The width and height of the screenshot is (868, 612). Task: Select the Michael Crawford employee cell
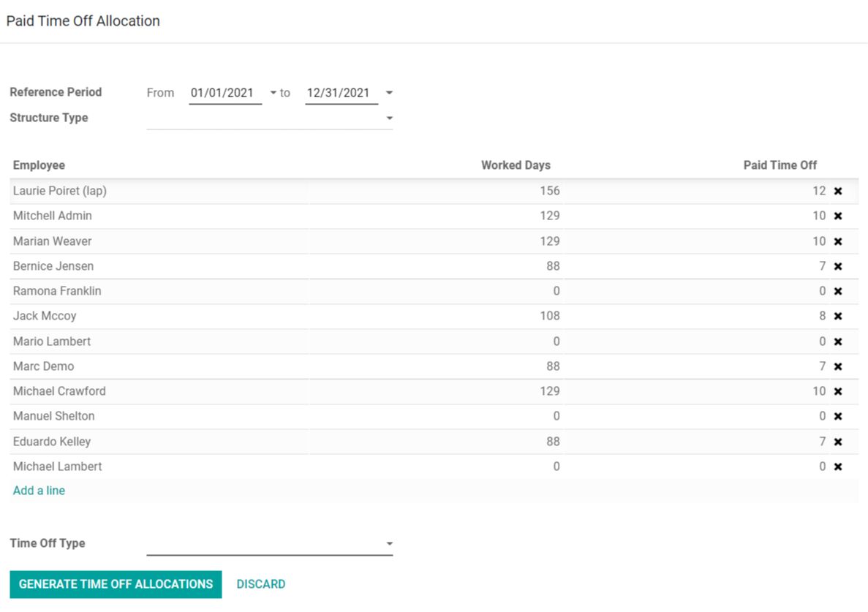[159, 391]
